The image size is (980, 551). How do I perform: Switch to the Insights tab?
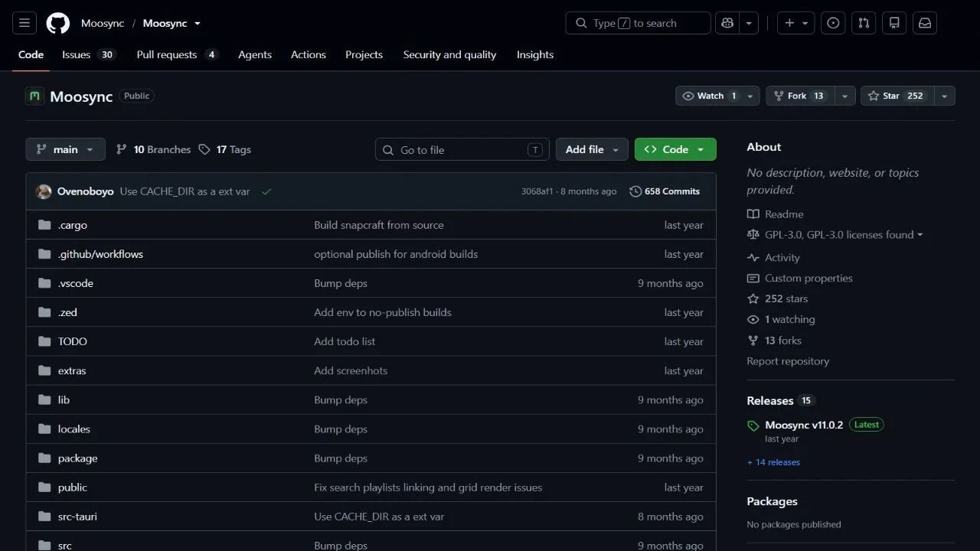pos(535,55)
